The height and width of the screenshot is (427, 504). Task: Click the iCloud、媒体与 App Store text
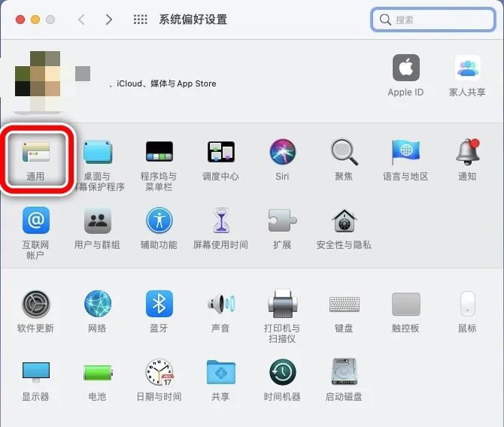point(166,83)
